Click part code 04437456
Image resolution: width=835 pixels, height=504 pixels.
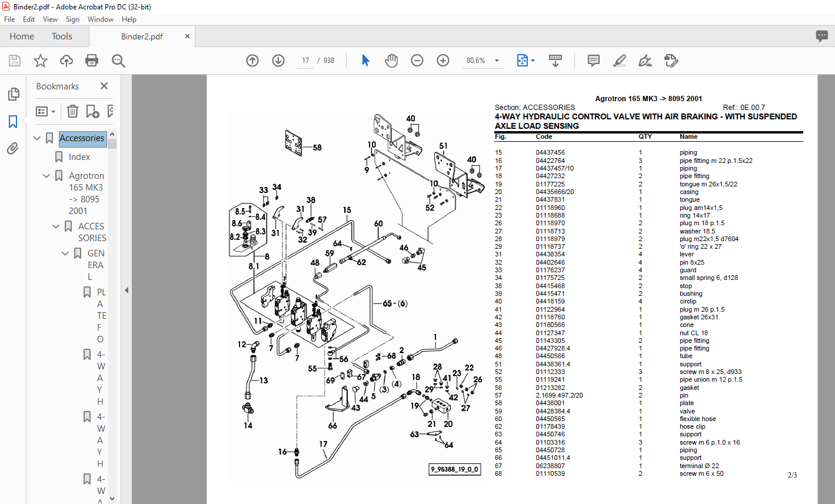coord(550,152)
